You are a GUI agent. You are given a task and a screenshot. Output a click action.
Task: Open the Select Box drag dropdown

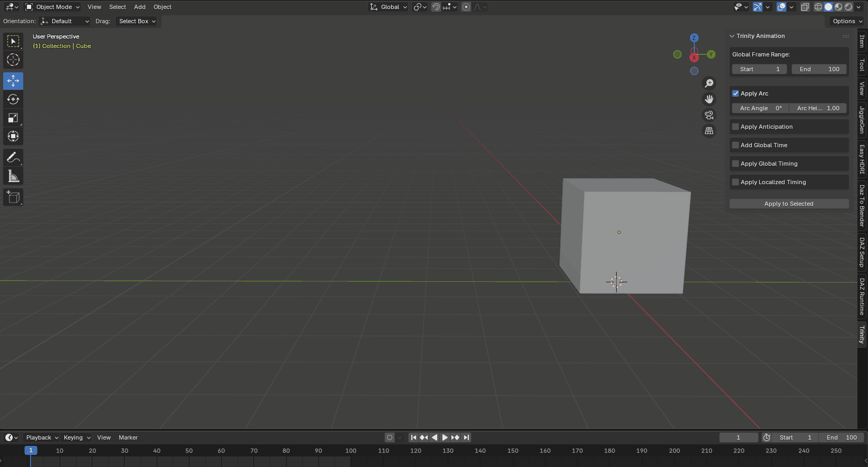click(137, 21)
